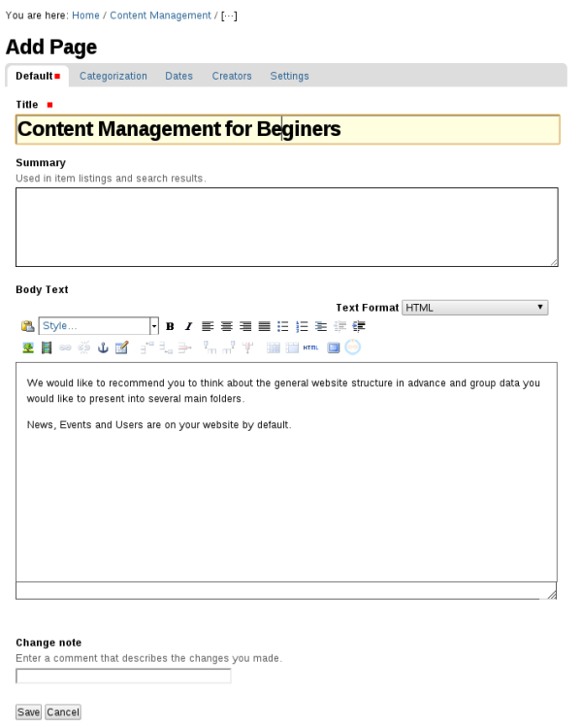Click the Summary textarea resize handle
The image size is (582, 728).
554,263
